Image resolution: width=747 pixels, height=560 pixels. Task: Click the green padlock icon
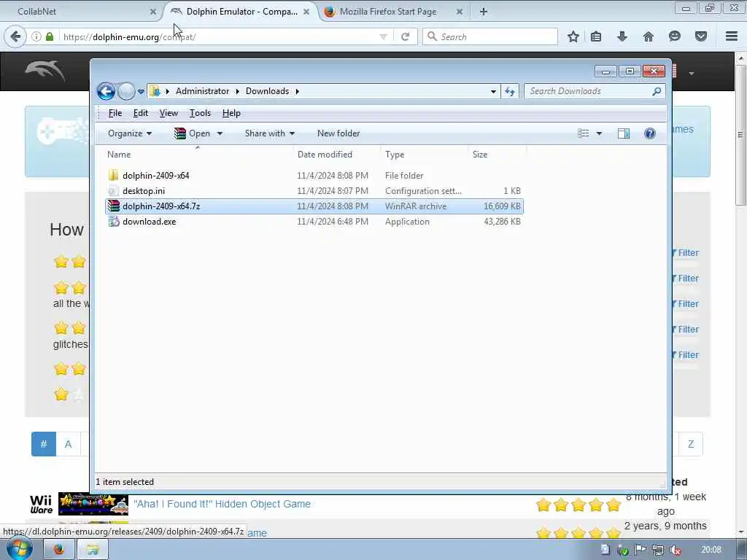tap(50, 36)
